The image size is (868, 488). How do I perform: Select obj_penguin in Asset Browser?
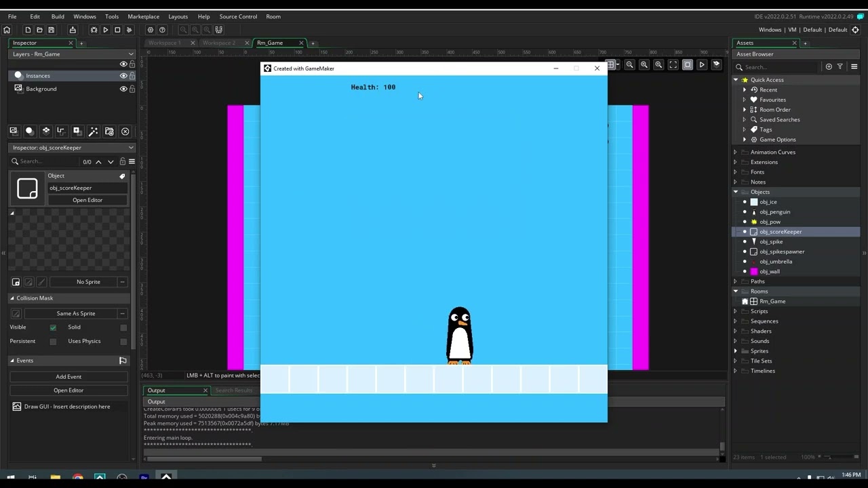click(774, 212)
